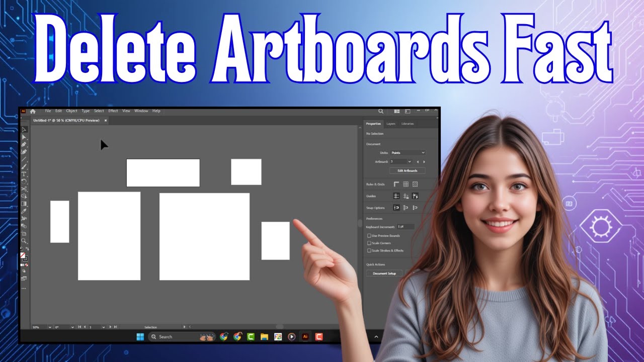This screenshot has width=644, height=362.
Task: Open the Units dropdown set to Points
Action: (x=408, y=153)
